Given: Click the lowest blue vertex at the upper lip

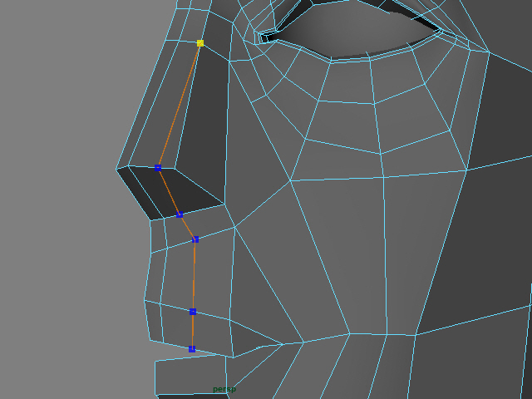Looking at the screenshot, I should [x=192, y=349].
